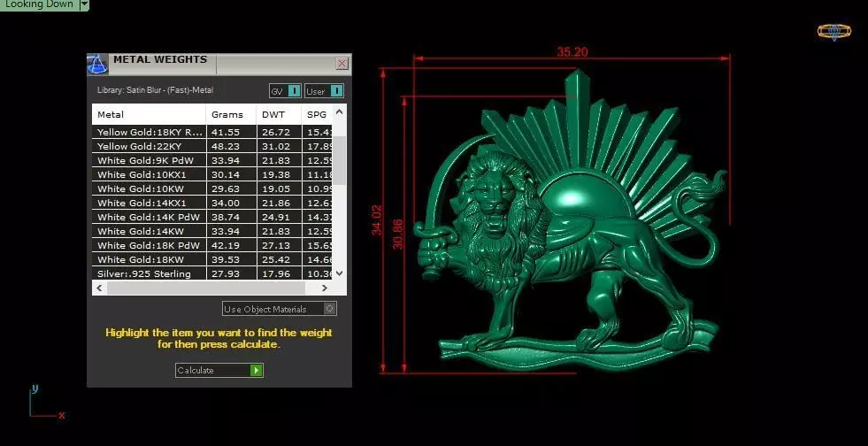Click the up arrow of the table scrollbar
This screenshot has height=446, width=868.
point(340,111)
